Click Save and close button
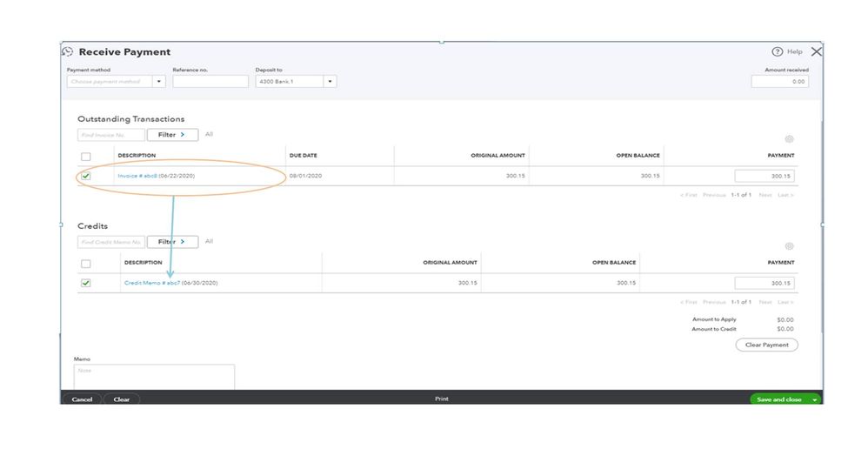 [x=779, y=399]
